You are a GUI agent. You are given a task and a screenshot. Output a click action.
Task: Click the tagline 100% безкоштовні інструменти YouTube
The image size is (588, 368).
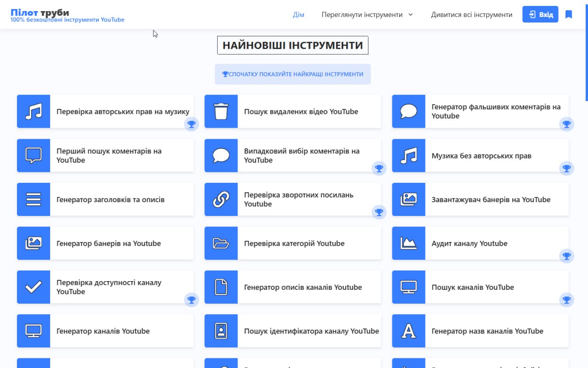point(68,20)
